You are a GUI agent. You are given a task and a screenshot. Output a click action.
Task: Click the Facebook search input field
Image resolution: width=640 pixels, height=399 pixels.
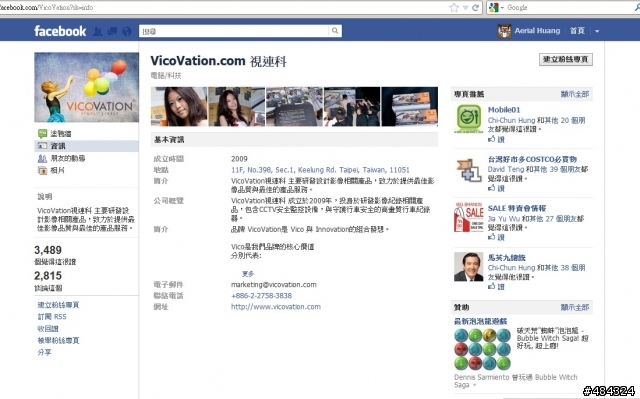pyautogui.click(x=234, y=31)
